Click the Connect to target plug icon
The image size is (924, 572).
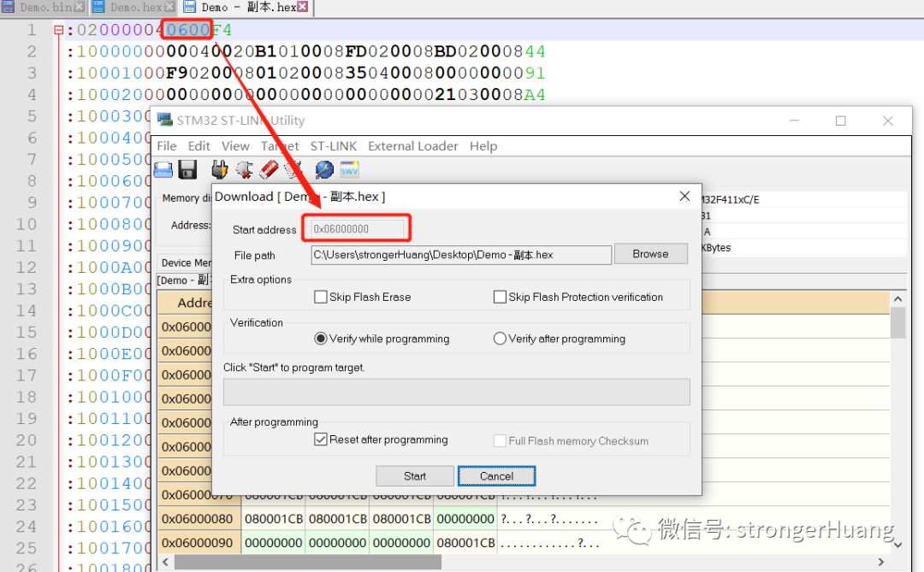[x=220, y=169]
